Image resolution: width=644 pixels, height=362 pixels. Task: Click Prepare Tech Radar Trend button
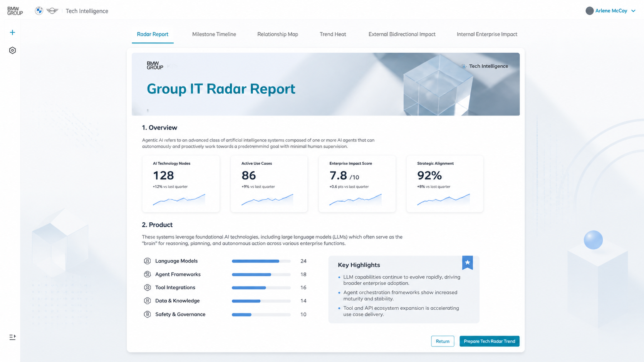pos(489,341)
